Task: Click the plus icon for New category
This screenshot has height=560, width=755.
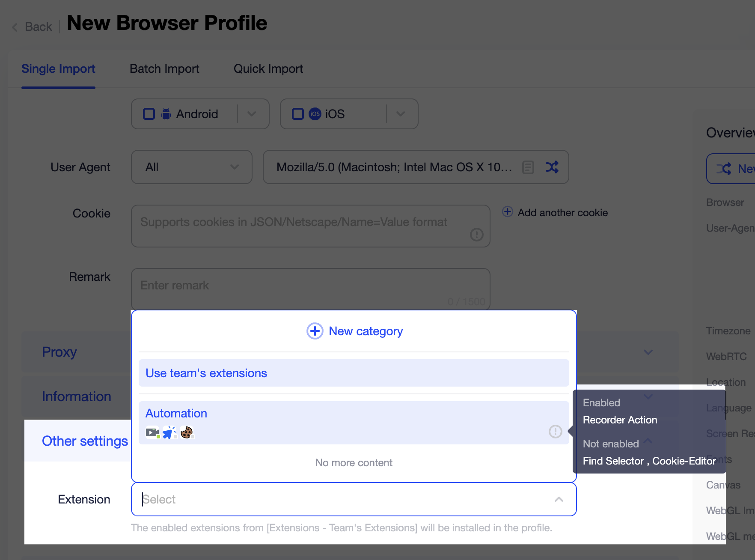Action: (315, 331)
